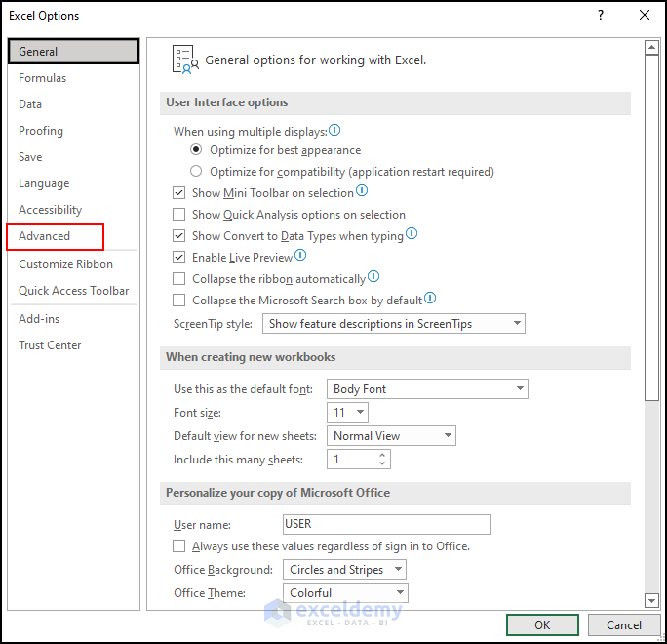Click the scrollbar down arrow
Screen dimensions: 667x644
point(651,601)
